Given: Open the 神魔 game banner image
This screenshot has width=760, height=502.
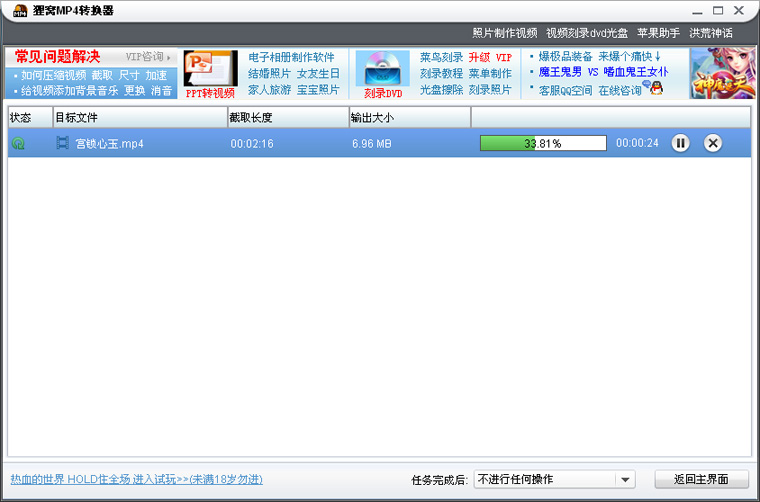Looking at the screenshot, I should coord(723,73).
